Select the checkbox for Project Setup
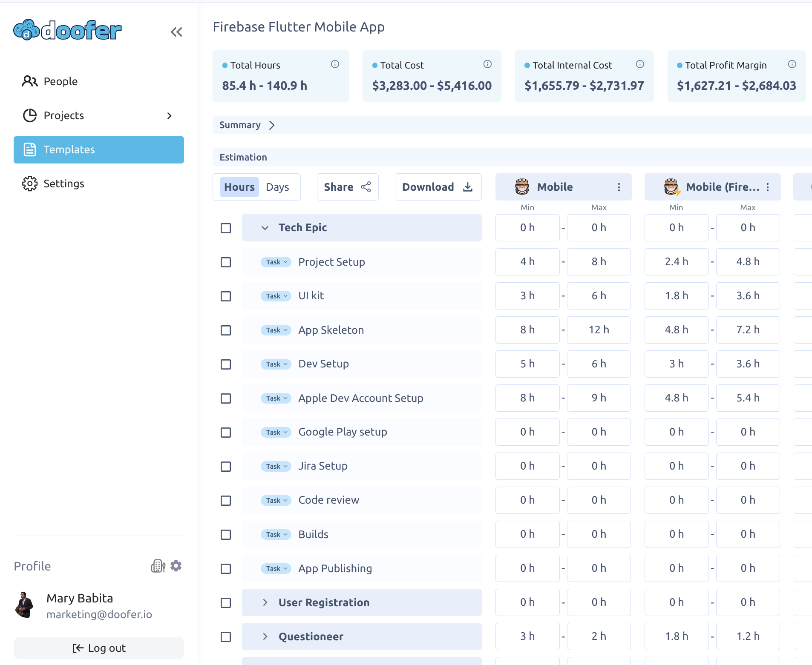812x665 pixels. point(225,262)
